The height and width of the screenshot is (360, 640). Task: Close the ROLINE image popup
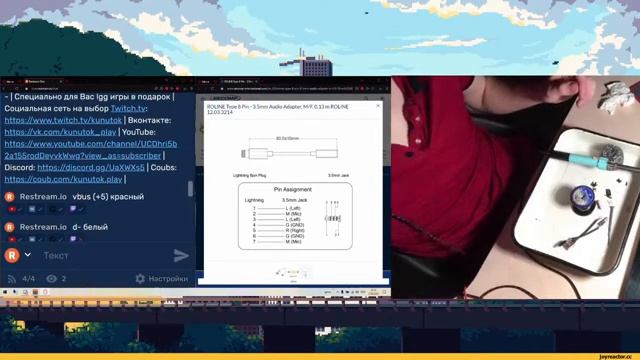click(x=378, y=106)
